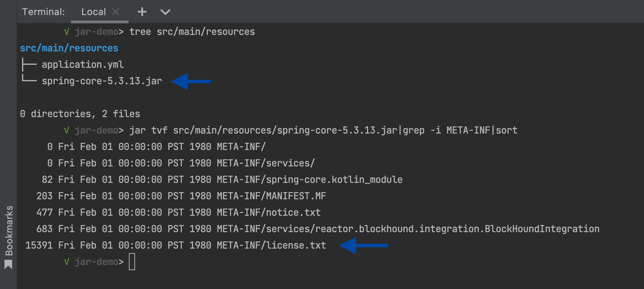Click the terminal cursor at last prompt
The width and height of the screenshot is (644, 289).
(x=132, y=262)
